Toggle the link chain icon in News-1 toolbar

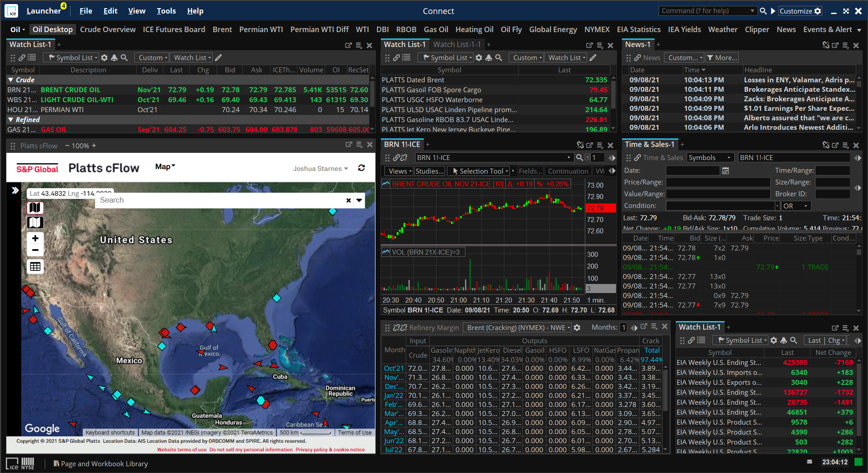[x=637, y=57]
